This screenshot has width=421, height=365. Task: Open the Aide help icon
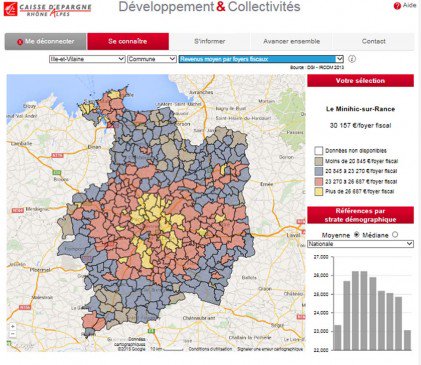pyautogui.click(x=397, y=6)
